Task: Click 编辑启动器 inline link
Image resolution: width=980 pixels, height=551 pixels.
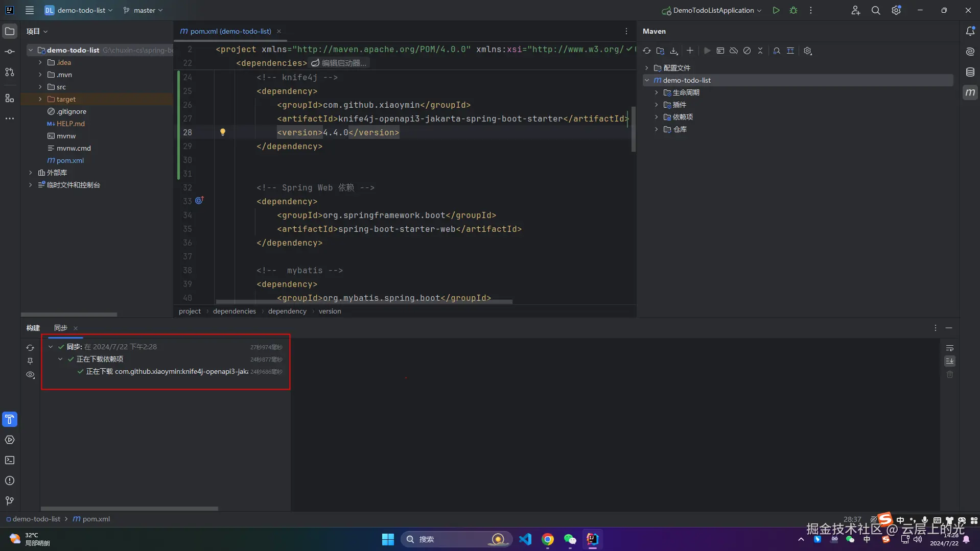Action: [x=339, y=63]
